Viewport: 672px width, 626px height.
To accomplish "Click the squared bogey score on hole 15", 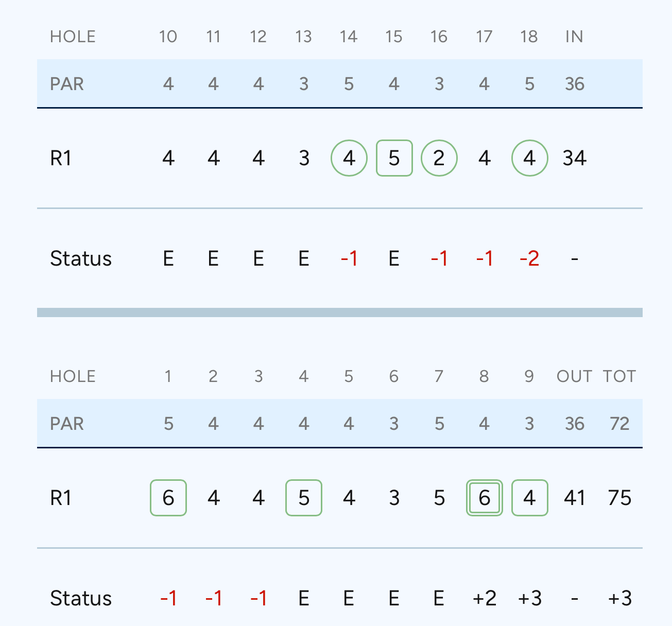I will coord(394,158).
